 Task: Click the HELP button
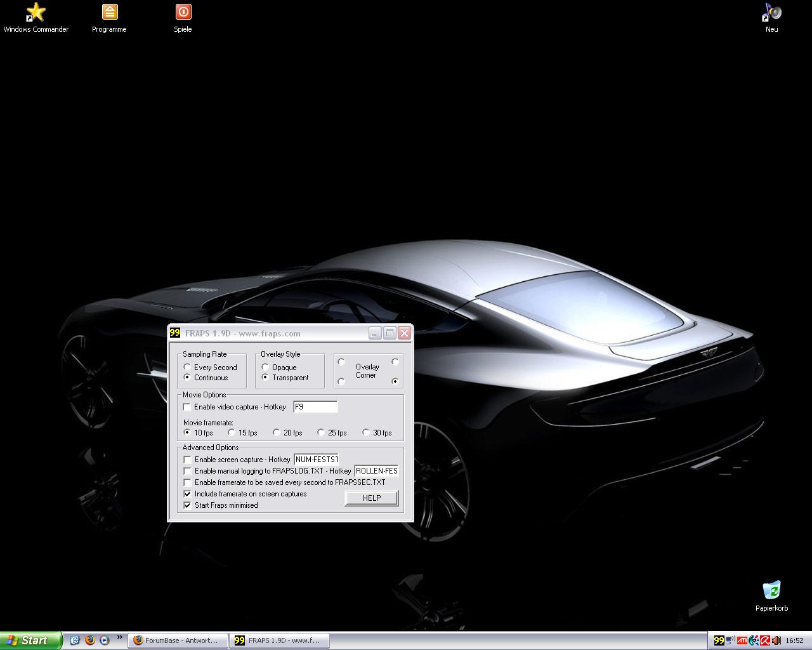point(371,498)
